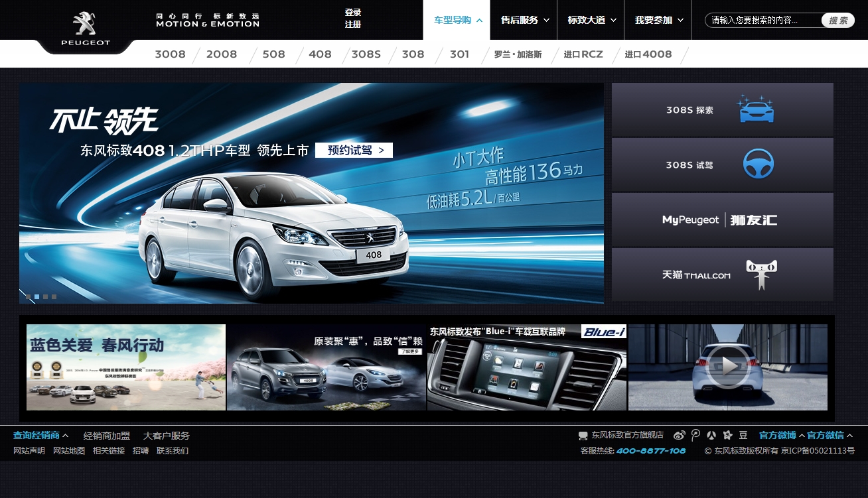Open the 联系我们 footer link
The image size is (868, 498).
(173, 451)
